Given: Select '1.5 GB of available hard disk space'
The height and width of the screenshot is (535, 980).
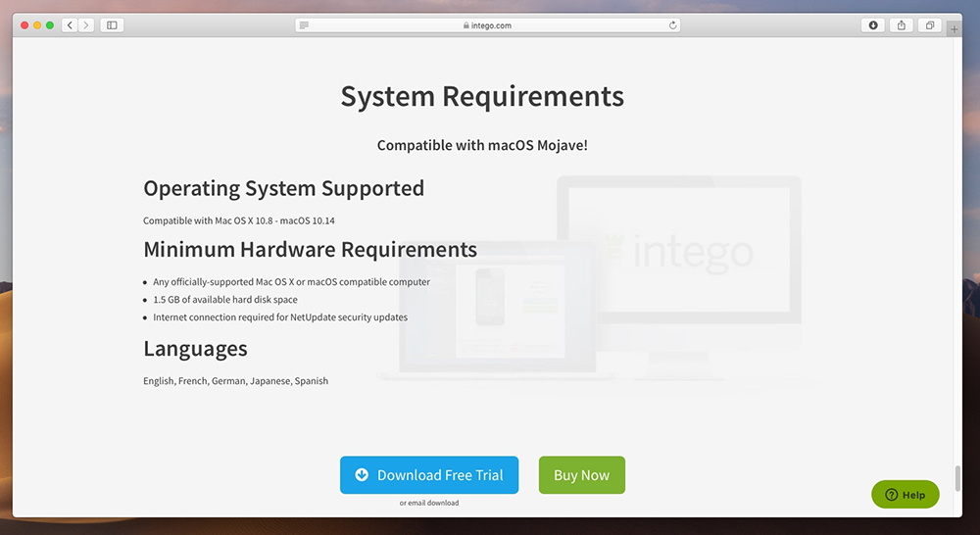Looking at the screenshot, I should 225,300.
